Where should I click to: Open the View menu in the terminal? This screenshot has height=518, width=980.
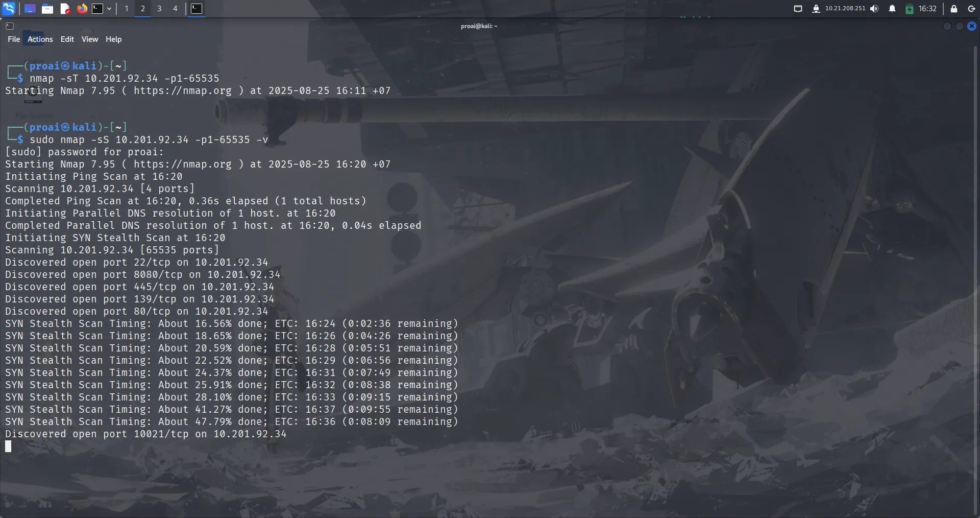tap(90, 39)
